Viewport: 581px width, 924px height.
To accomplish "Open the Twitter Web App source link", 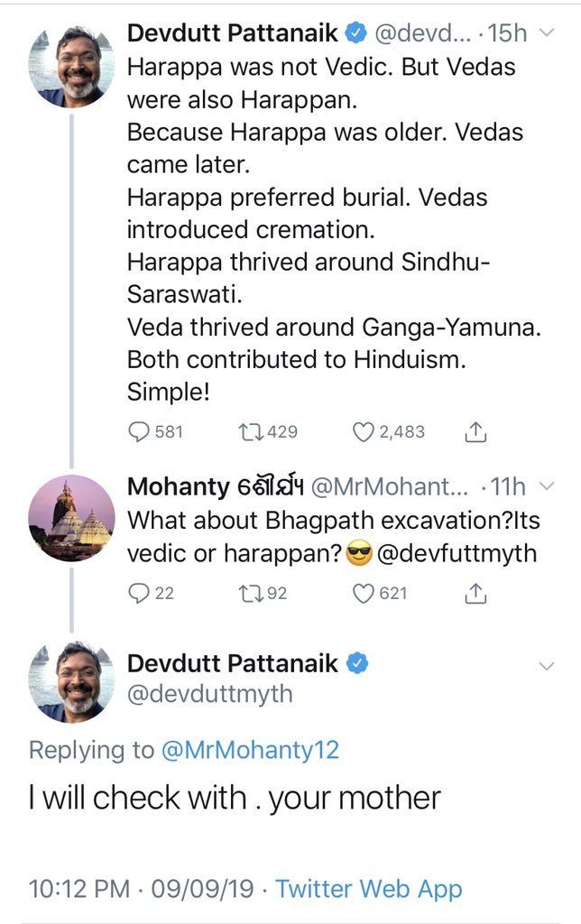I will 368,889.
